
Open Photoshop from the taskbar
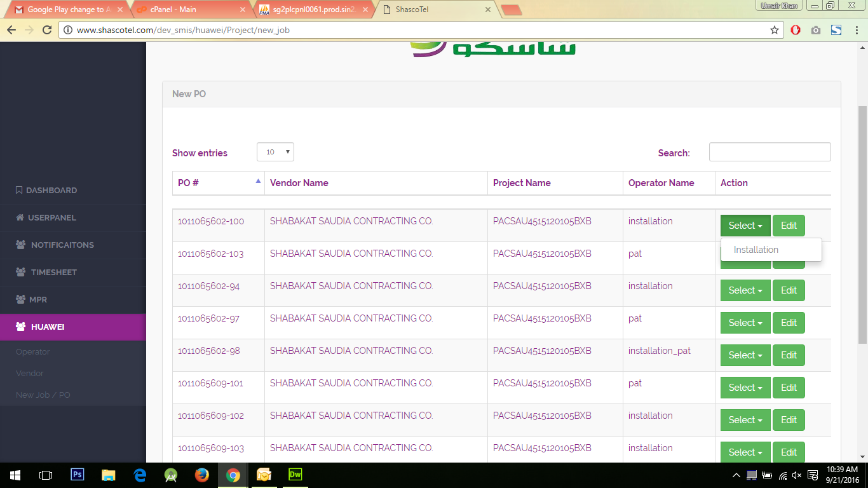[x=78, y=475]
